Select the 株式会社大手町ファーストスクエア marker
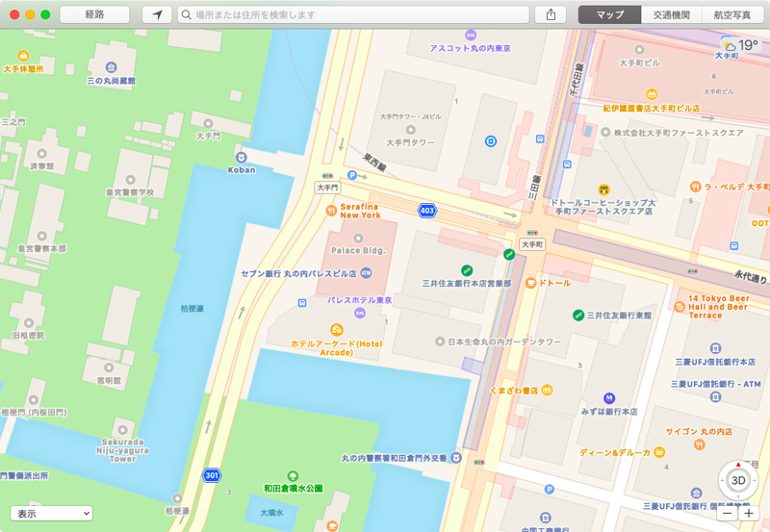This screenshot has height=532, width=770. [x=605, y=133]
